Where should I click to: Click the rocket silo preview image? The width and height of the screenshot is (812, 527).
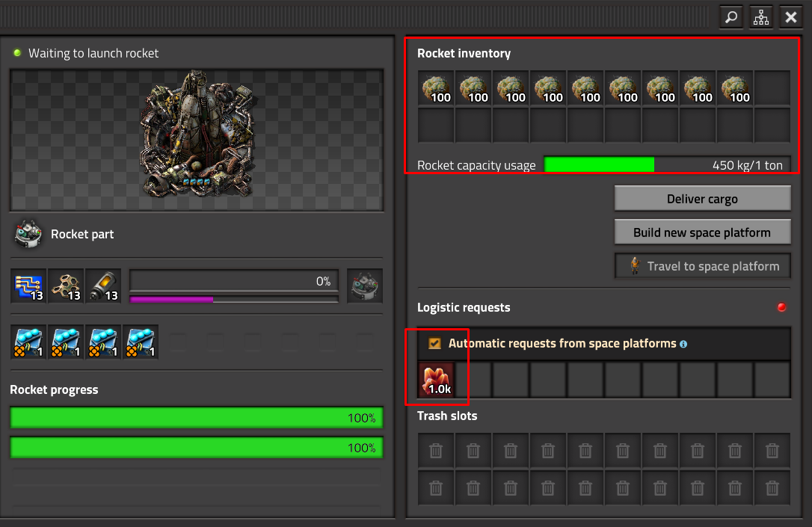[197, 141]
